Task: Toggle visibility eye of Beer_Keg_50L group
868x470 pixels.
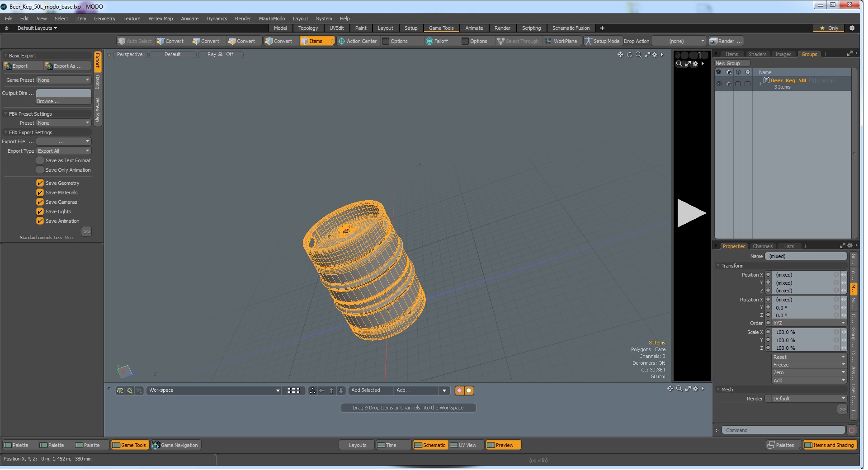Action: (719, 84)
